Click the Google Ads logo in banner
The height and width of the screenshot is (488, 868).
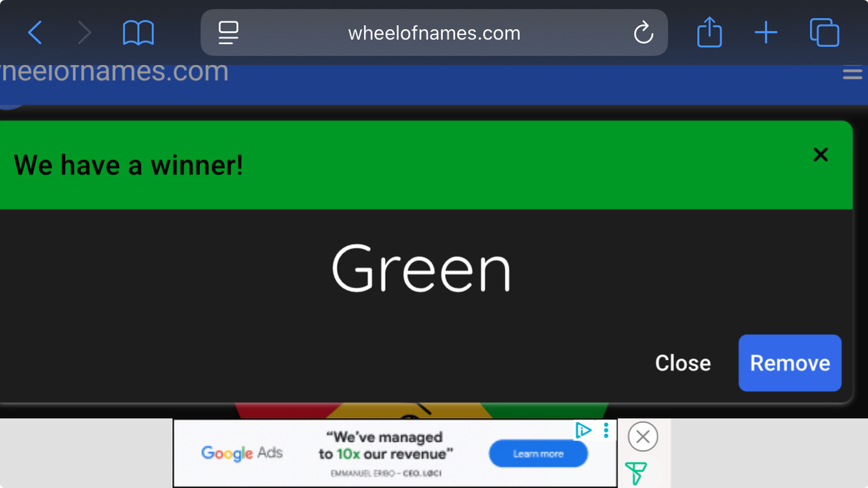click(x=242, y=453)
